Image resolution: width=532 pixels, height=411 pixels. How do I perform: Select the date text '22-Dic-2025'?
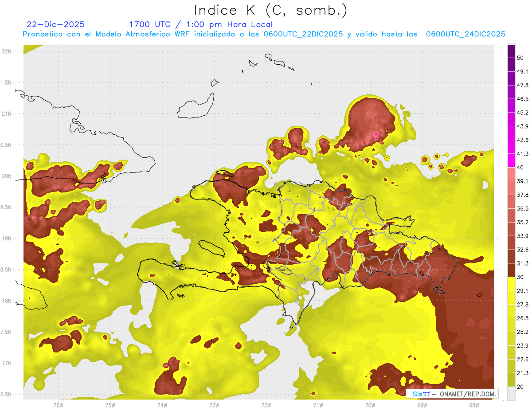click(55, 24)
